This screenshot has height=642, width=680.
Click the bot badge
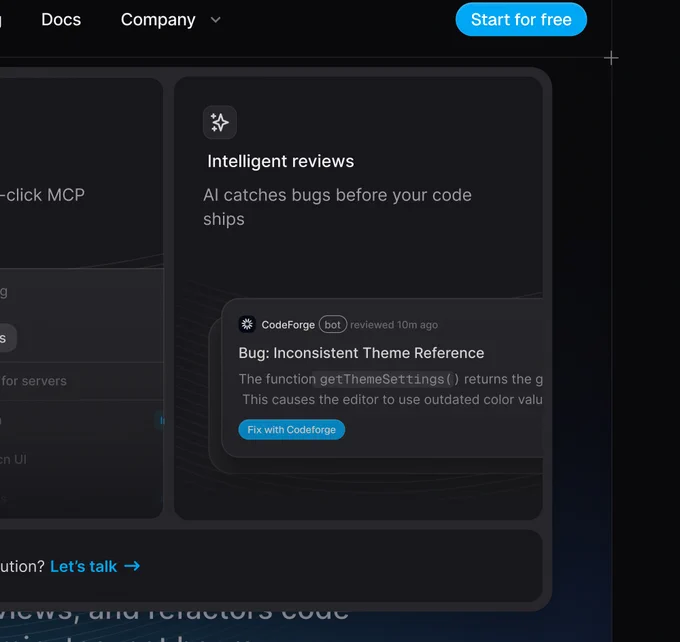click(333, 324)
